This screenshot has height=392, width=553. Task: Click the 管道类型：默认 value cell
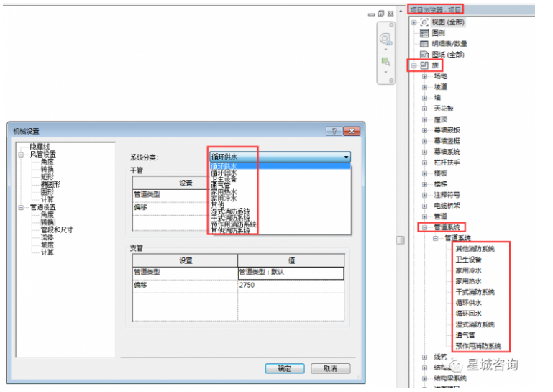pyautogui.click(x=291, y=273)
